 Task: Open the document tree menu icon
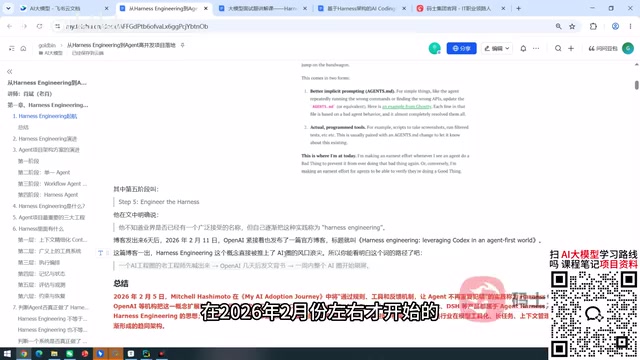(x=11, y=48)
